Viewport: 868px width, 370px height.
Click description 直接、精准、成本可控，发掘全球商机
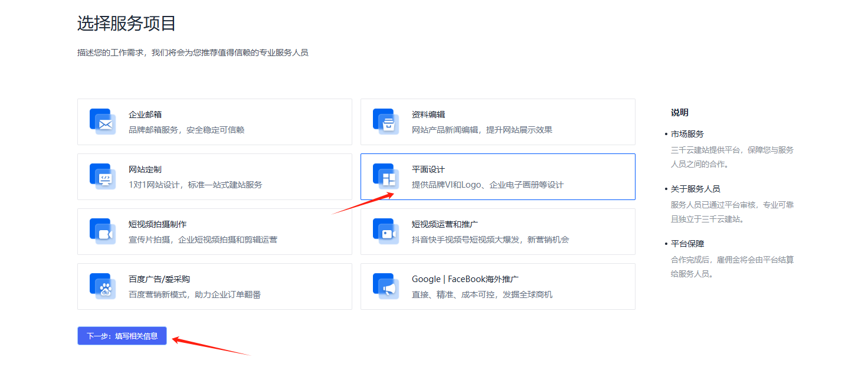(x=482, y=294)
